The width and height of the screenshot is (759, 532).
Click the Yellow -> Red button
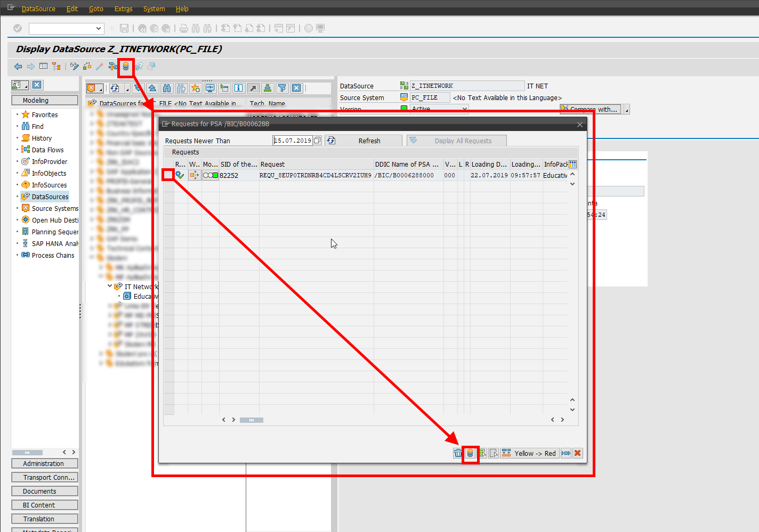[530, 453]
